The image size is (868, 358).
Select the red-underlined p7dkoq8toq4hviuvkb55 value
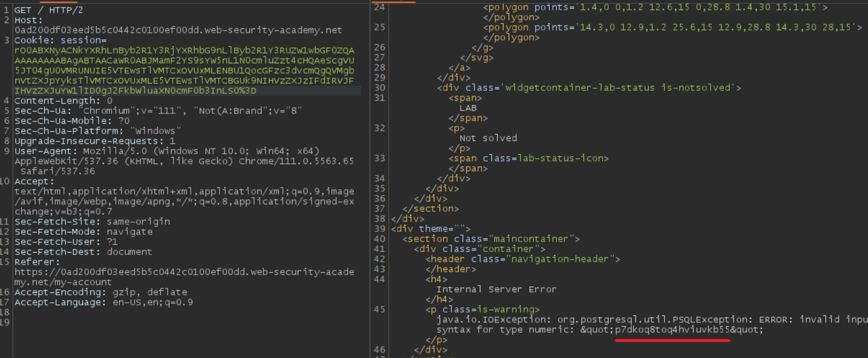672,329
